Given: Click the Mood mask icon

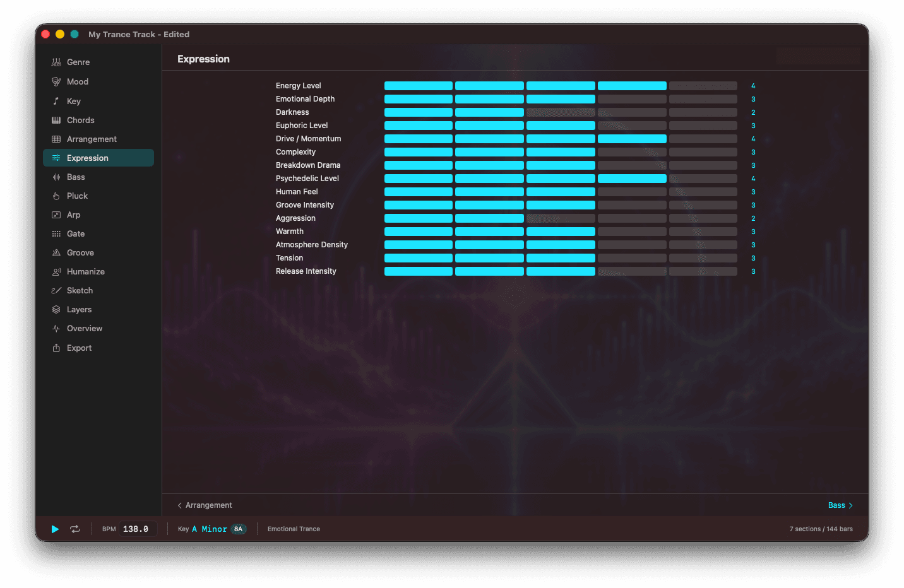Looking at the screenshot, I should pyautogui.click(x=56, y=82).
